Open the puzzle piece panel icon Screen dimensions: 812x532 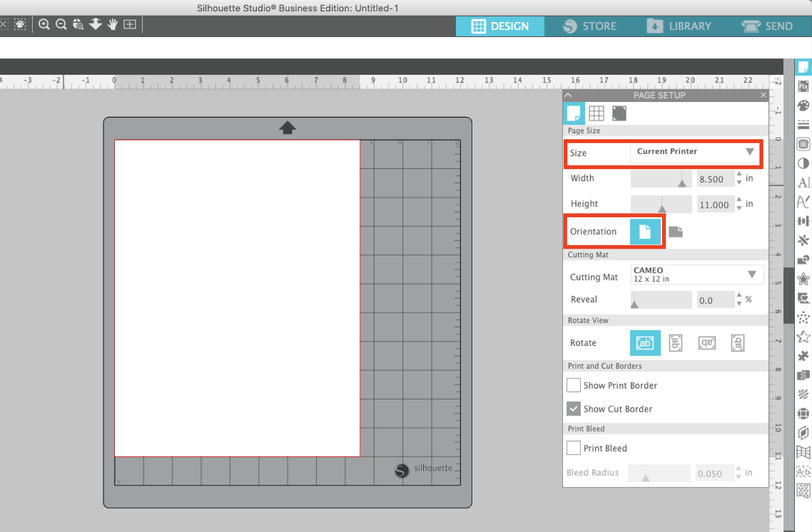pos(803,356)
